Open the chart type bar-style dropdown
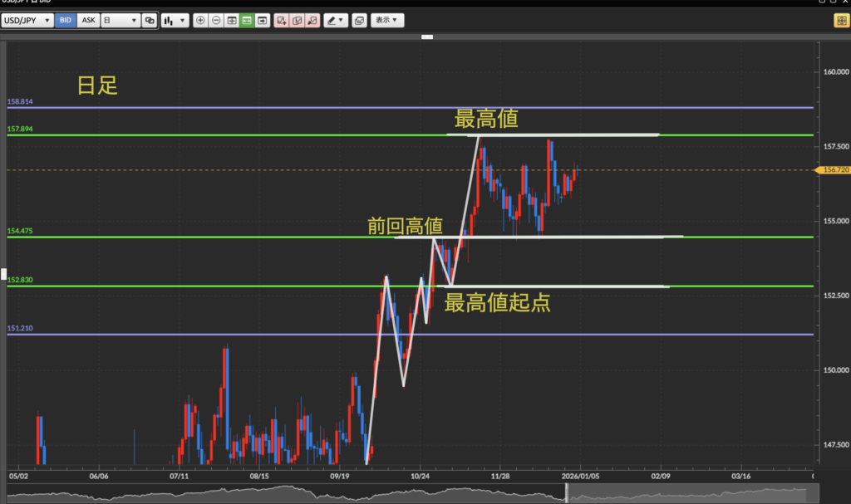 tap(175, 20)
